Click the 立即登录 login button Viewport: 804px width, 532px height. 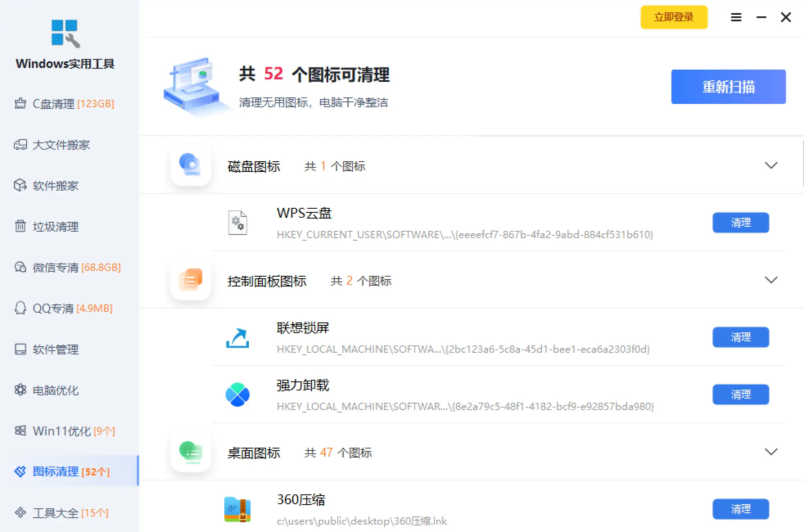674,17
